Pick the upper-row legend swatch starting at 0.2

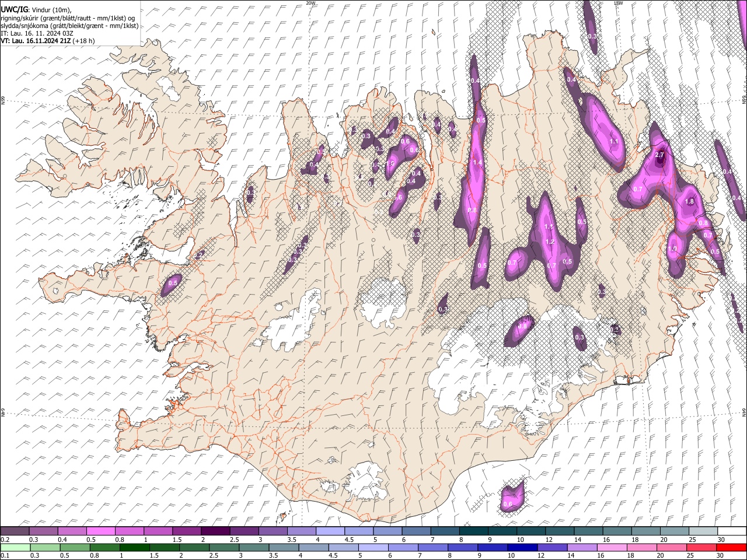(x=15, y=531)
